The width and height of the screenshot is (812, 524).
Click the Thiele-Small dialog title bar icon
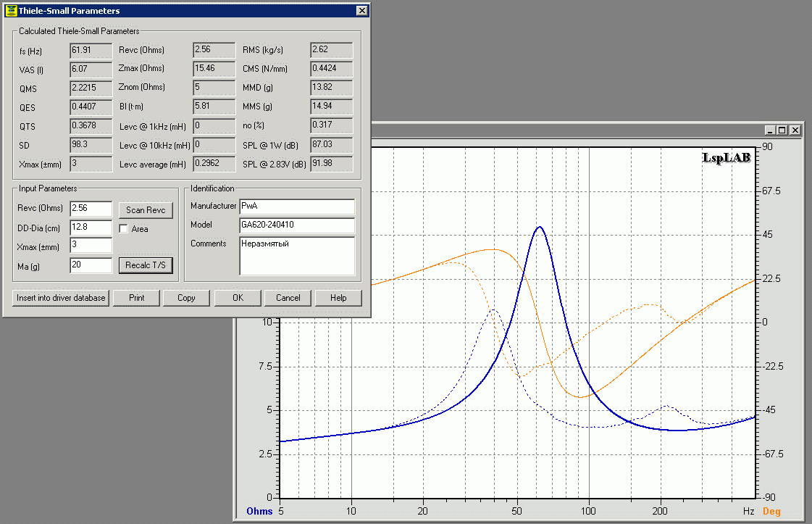point(10,11)
